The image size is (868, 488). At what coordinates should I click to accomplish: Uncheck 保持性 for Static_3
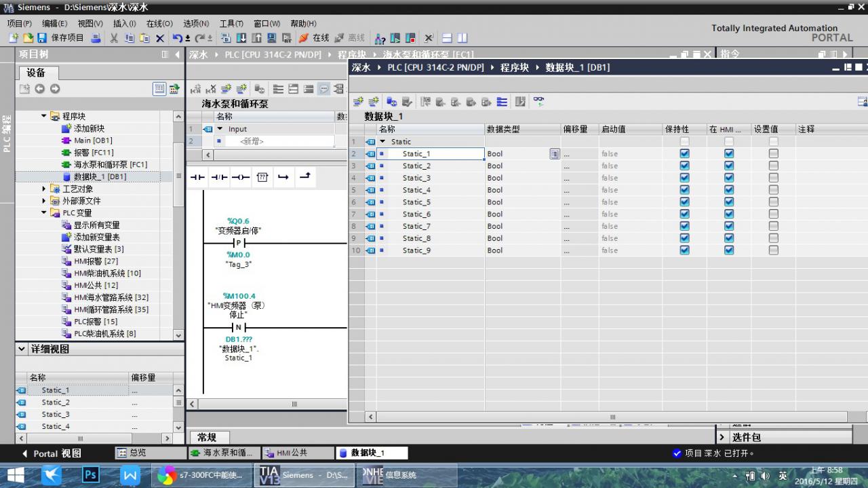[x=684, y=178]
